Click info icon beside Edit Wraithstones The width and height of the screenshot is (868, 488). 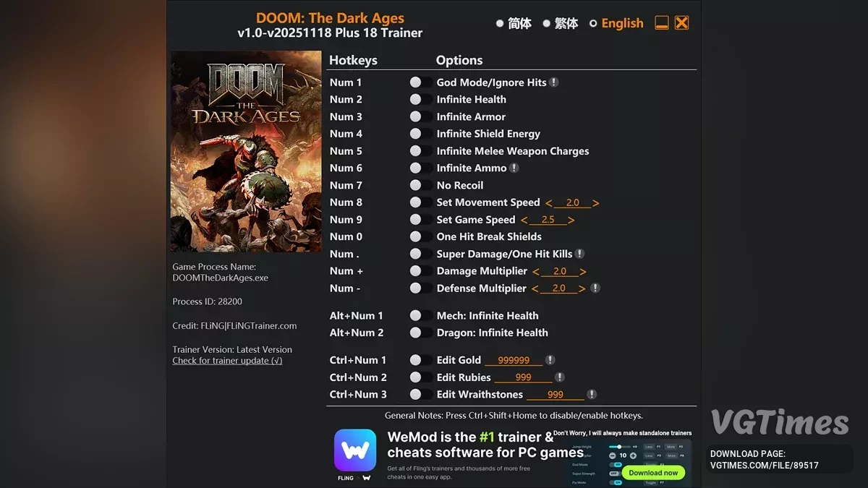pyautogui.click(x=592, y=395)
